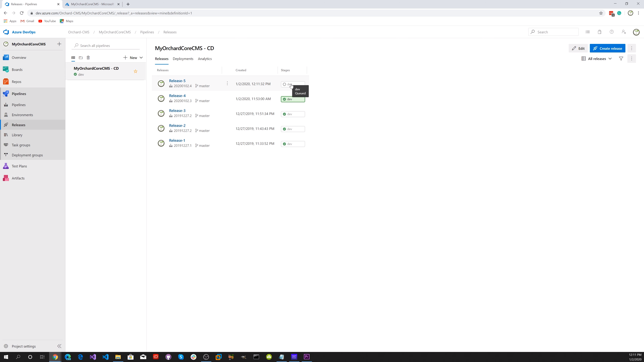The height and width of the screenshot is (362, 644).
Task: Switch to the Releases tab
Action: pos(162,59)
